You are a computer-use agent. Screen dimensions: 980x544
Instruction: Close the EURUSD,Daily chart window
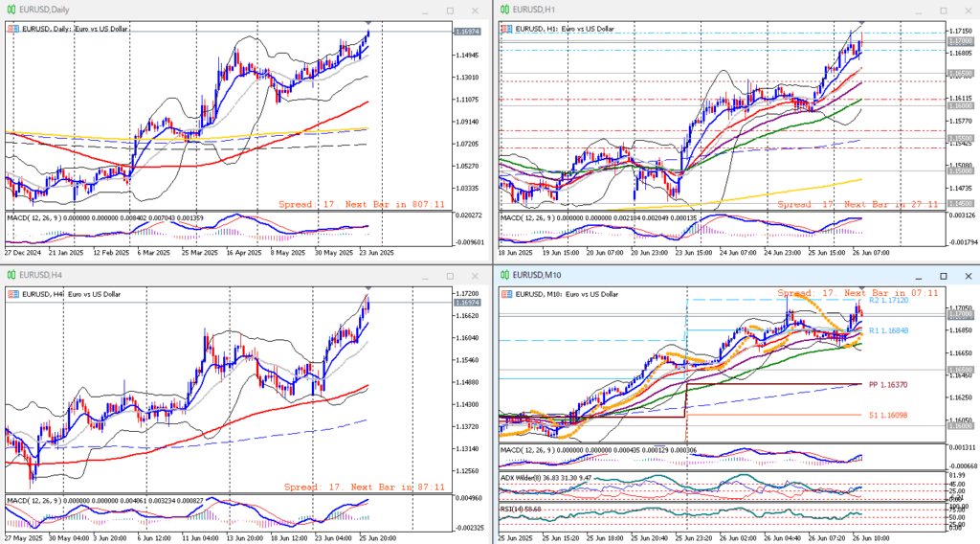click(475, 11)
